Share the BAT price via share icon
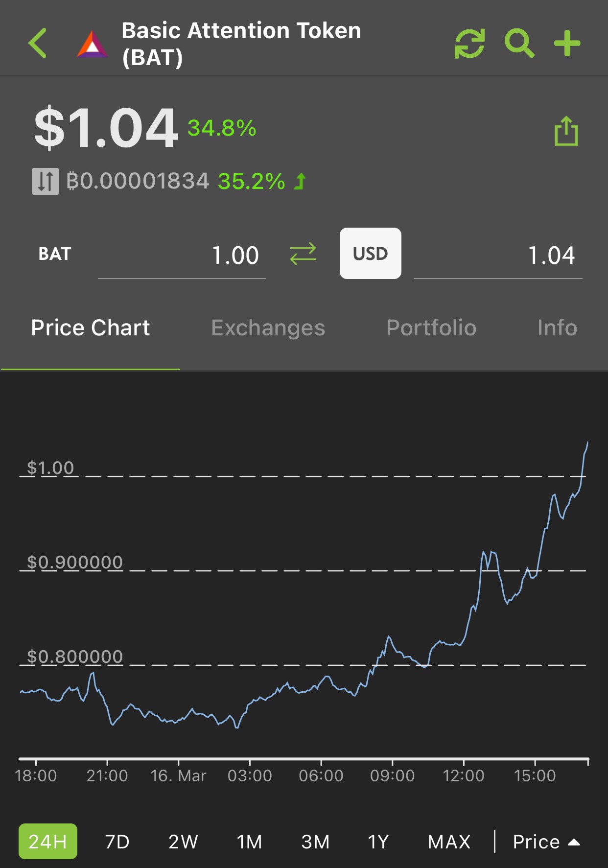 coord(566,131)
